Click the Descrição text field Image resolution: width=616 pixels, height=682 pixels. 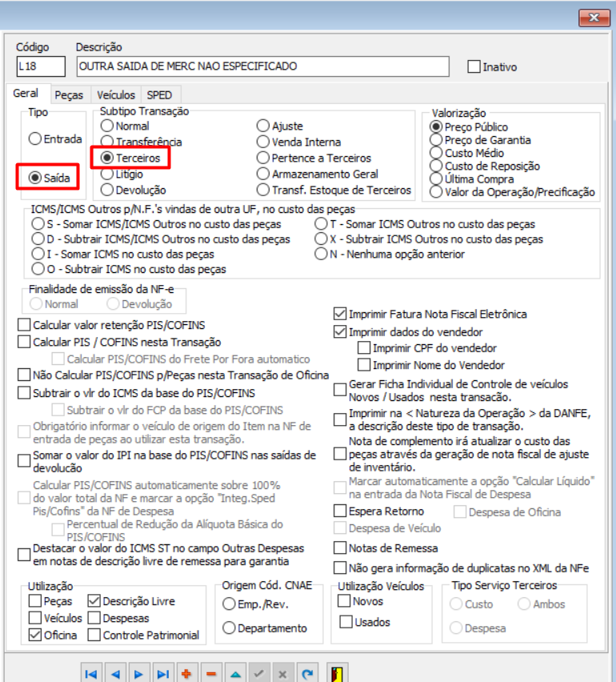(262, 66)
